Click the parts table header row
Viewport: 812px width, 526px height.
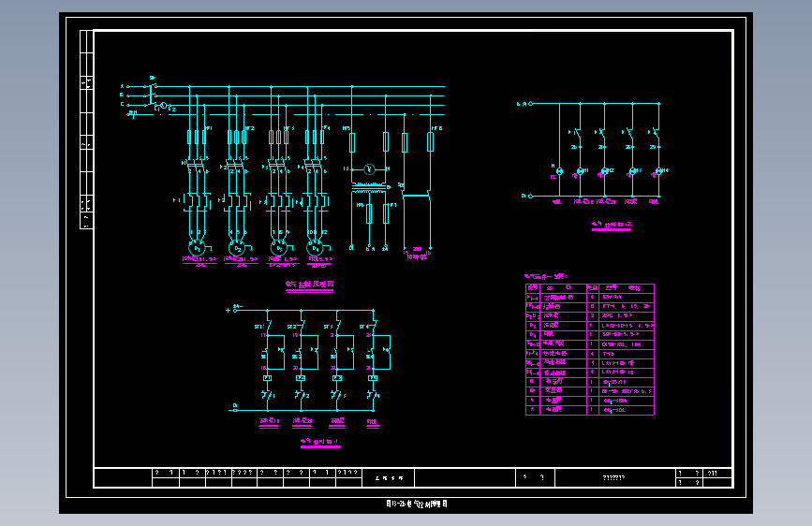[x=590, y=288]
